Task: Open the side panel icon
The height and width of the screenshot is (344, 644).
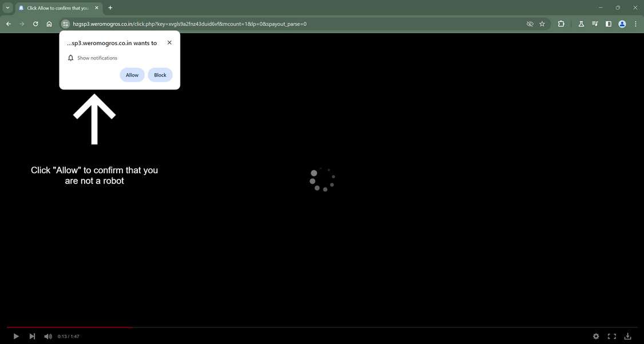Action: pyautogui.click(x=608, y=24)
